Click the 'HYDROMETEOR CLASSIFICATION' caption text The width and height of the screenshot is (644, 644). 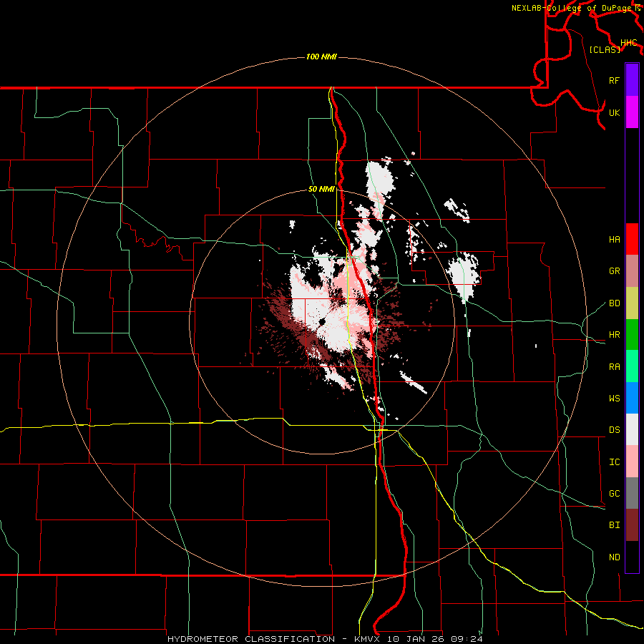click(x=251, y=639)
